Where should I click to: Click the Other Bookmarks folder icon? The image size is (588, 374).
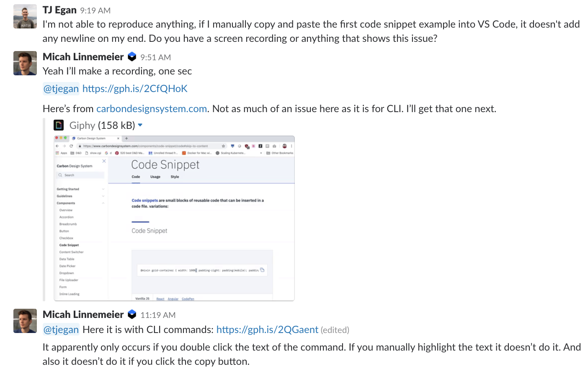(268, 153)
